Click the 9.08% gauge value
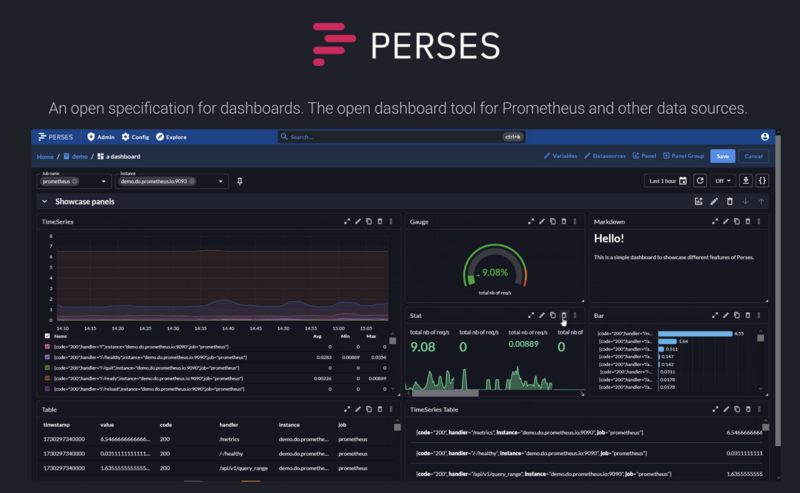The width and height of the screenshot is (800, 493). [495, 273]
